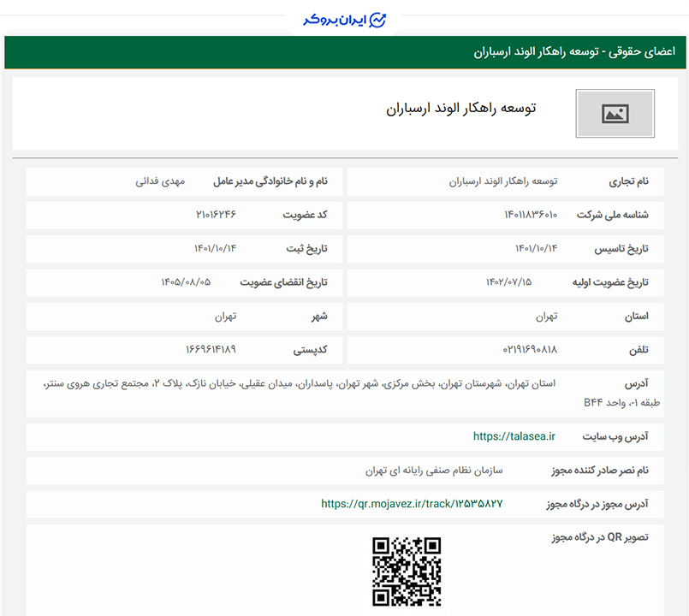Select the postal code ۱۶۶۹۶۱۴۱۸۹
Viewport: 689px width, 616px height.
point(211,349)
